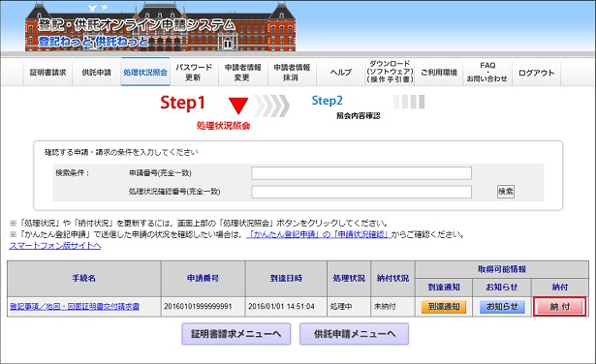Viewport: 596px width, 364px height.
Task: Click the ログアウト menu item
Action: [x=536, y=72]
